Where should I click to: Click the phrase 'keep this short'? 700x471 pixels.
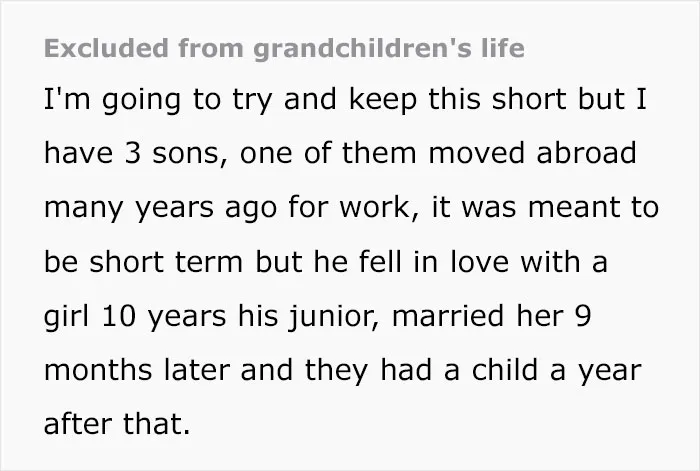point(457,99)
